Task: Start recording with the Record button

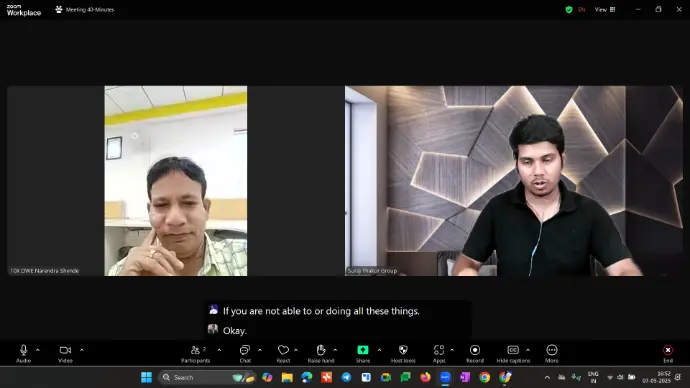Action: click(x=475, y=353)
